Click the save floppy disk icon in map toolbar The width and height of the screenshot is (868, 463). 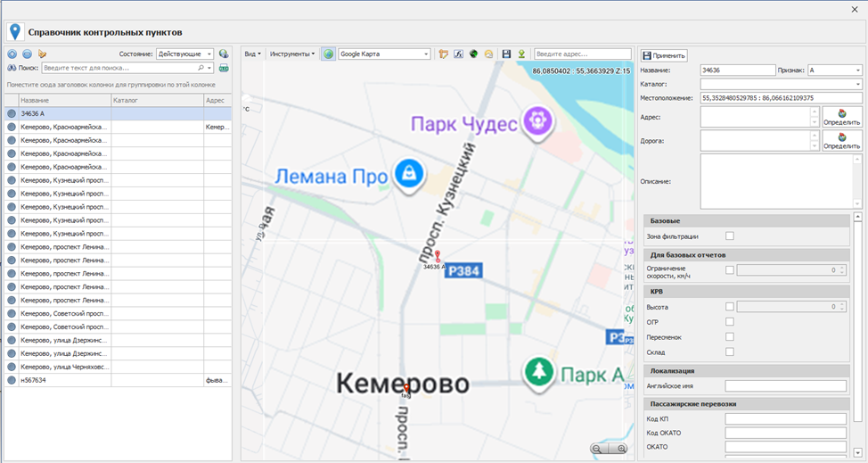[x=506, y=54]
